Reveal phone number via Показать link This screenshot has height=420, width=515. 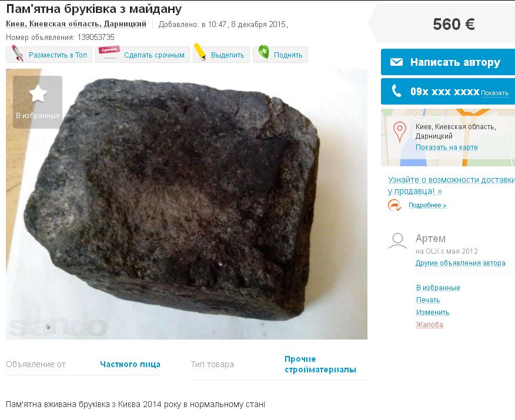[494, 93]
